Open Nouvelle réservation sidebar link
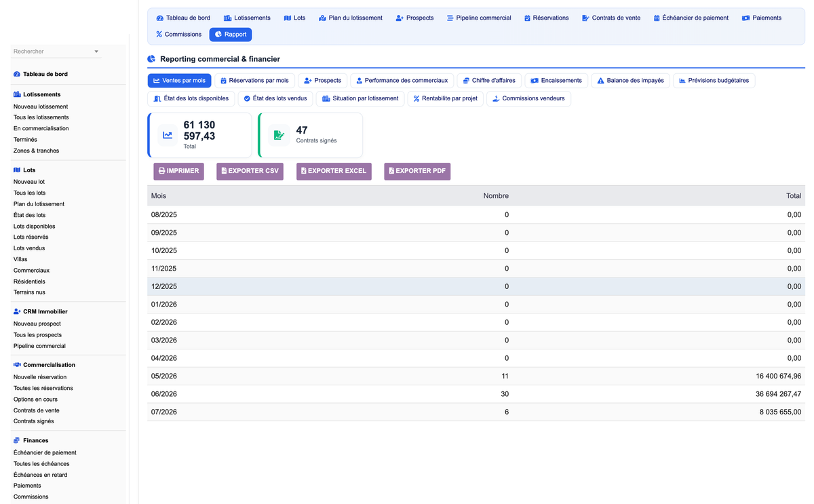The image size is (814, 504). click(40, 377)
